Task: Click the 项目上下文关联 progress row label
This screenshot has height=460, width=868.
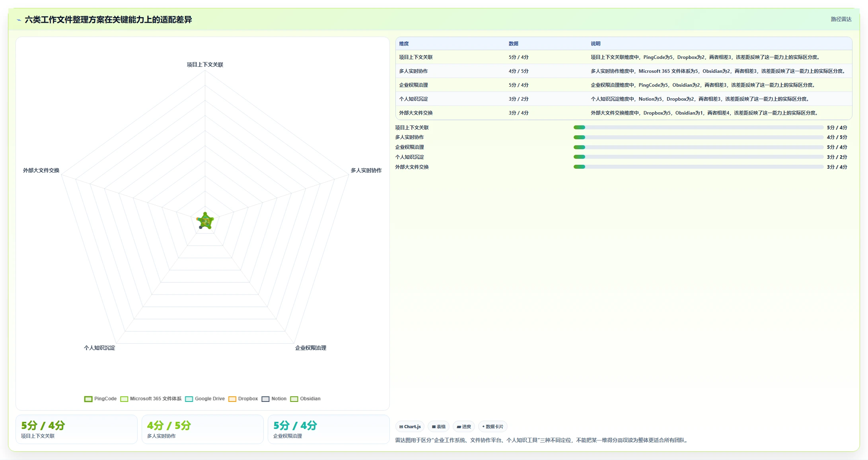Action: click(x=412, y=128)
